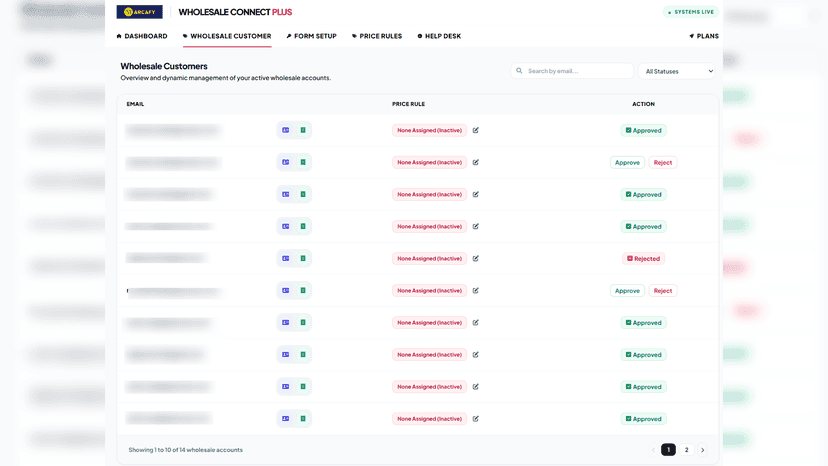Go to next page using the arrow

(x=702, y=450)
